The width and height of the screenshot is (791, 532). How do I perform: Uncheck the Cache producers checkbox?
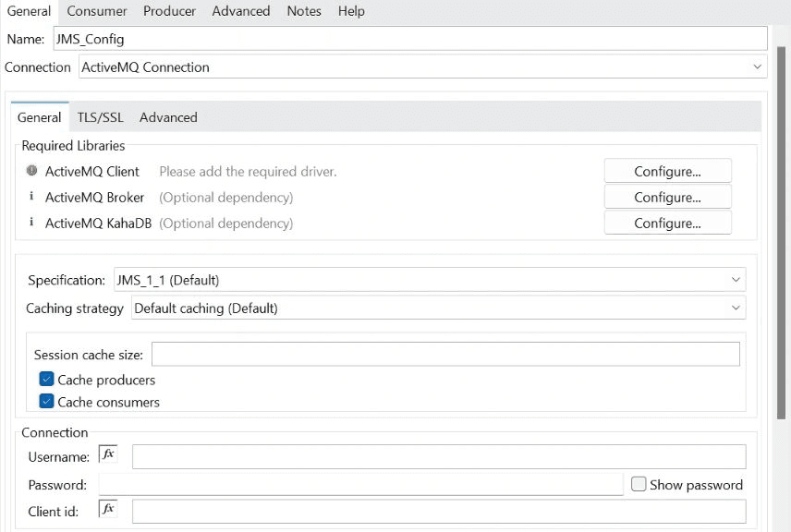pyautogui.click(x=46, y=379)
